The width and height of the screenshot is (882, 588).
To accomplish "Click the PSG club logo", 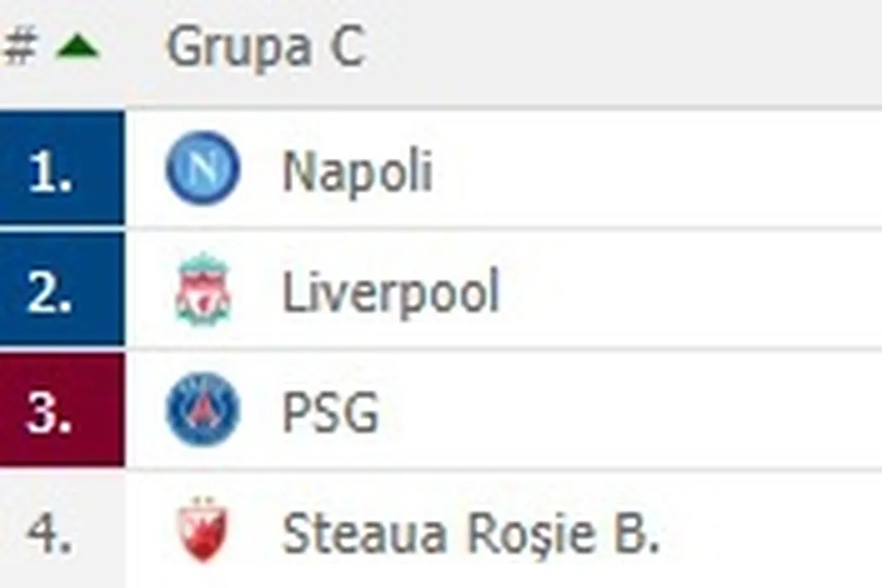I will [x=202, y=411].
